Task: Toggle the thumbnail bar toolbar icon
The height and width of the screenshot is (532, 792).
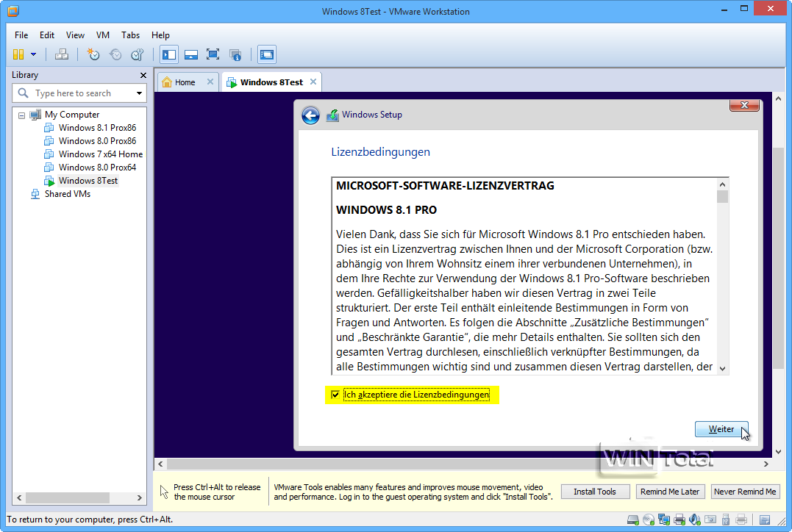Action: [191, 54]
